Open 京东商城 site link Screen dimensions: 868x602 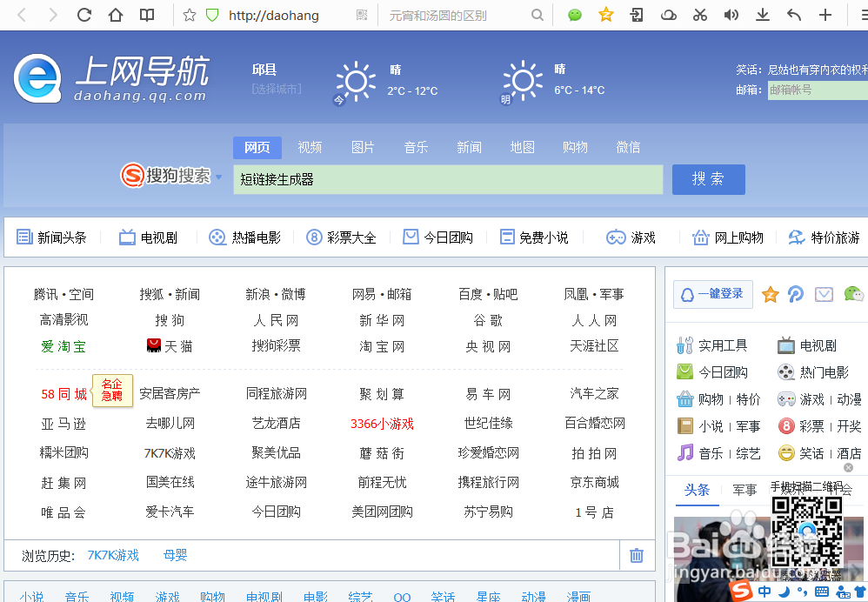pyautogui.click(x=595, y=482)
